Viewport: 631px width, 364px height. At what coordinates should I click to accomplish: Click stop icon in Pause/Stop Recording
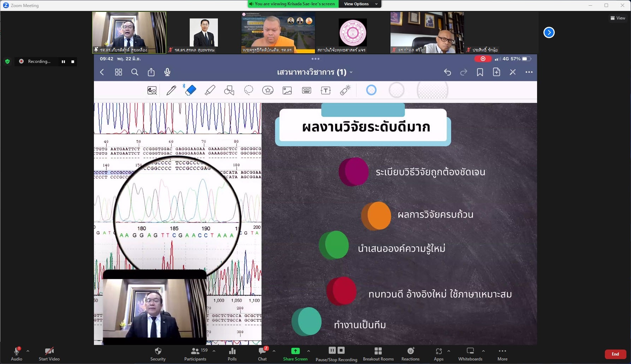341,350
